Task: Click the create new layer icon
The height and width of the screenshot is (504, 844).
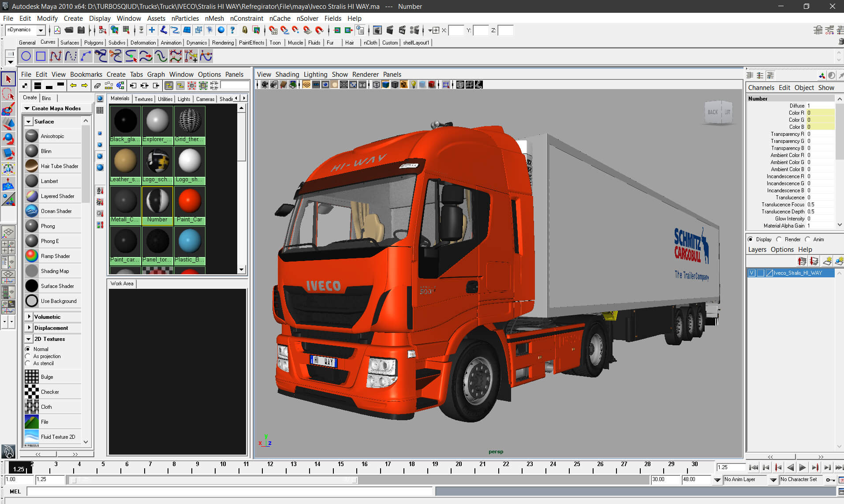Action: [827, 261]
